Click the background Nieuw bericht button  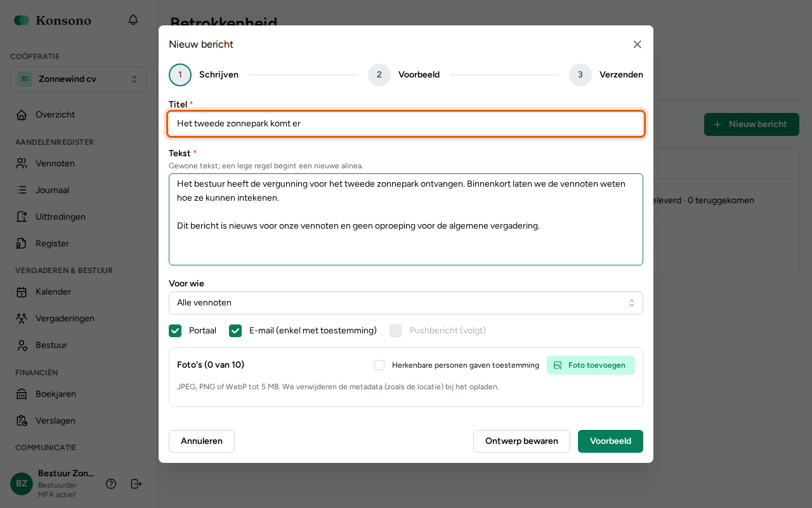(x=751, y=124)
